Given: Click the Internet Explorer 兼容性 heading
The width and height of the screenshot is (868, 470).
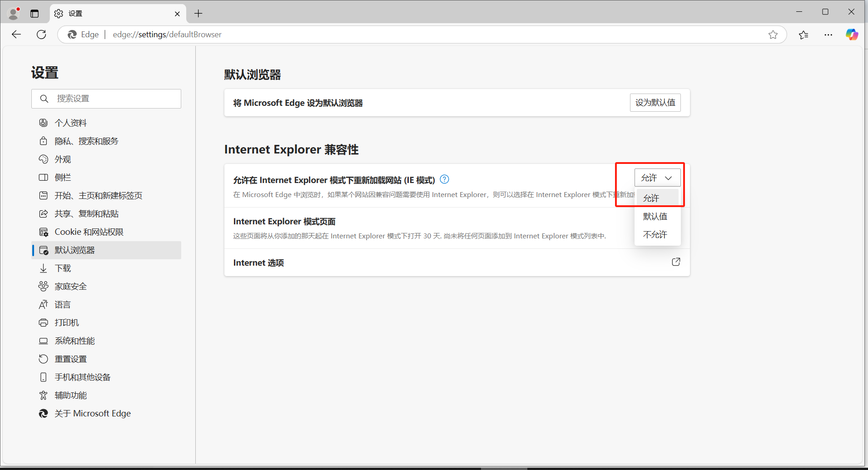Looking at the screenshot, I should tap(291, 149).
